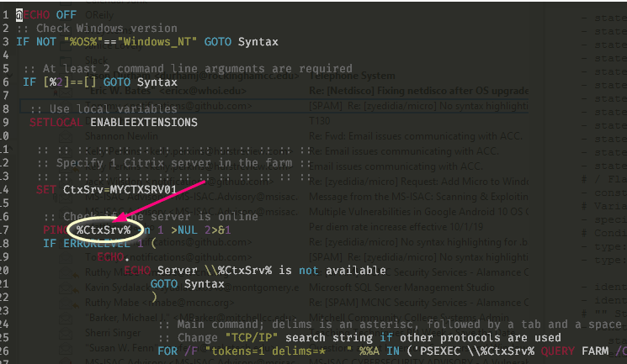The width and height of the screenshot is (627, 364).
Task: Open 'Re: [Netdisco] Fixing netdisco' email in background
Action: click(x=418, y=91)
